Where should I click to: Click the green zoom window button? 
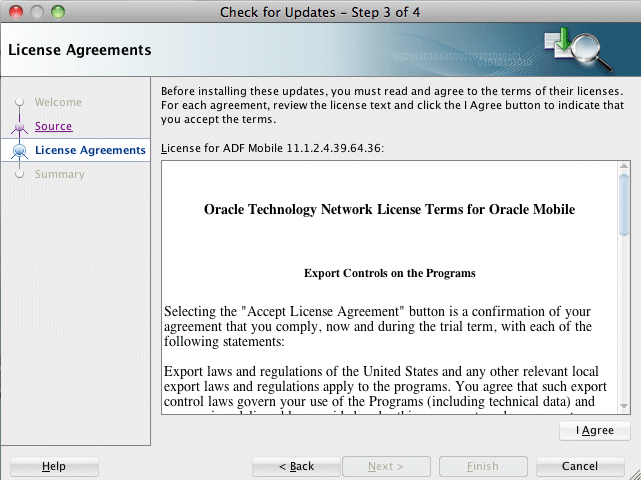coord(58,12)
